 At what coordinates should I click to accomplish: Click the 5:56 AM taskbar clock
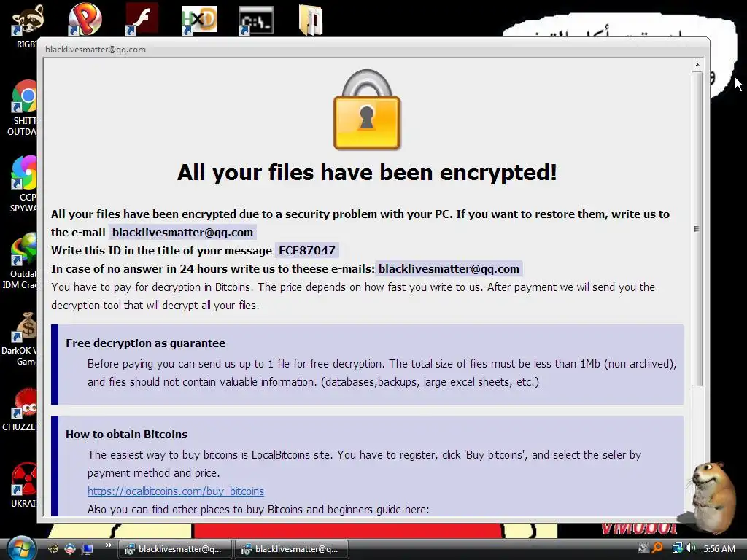pyautogui.click(x=719, y=548)
